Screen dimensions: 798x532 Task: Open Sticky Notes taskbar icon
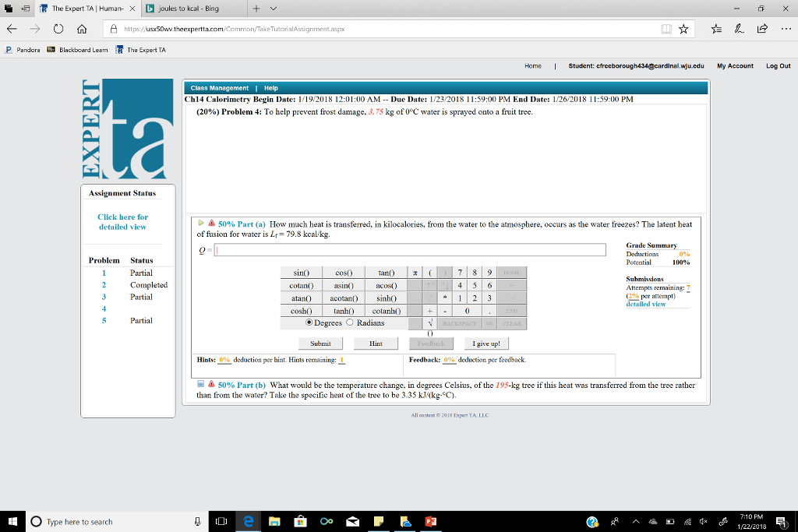tap(379, 521)
